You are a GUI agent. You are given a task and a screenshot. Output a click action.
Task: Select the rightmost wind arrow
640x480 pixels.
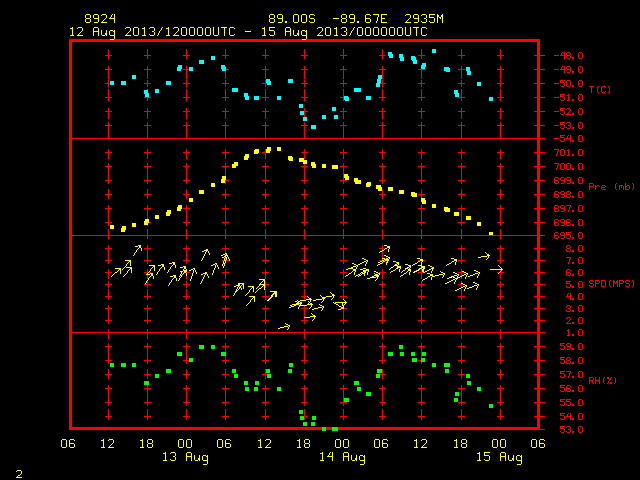coord(497,269)
